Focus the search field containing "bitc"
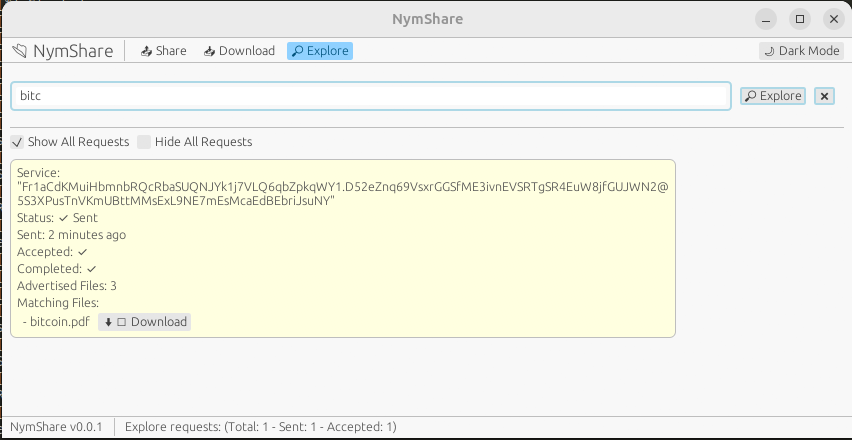The height and width of the screenshot is (440, 852). click(x=370, y=96)
